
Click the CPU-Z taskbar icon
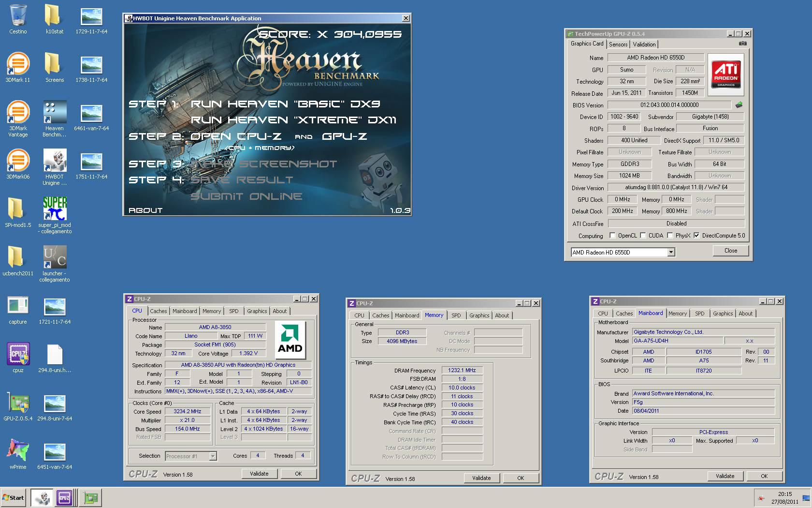(x=64, y=498)
